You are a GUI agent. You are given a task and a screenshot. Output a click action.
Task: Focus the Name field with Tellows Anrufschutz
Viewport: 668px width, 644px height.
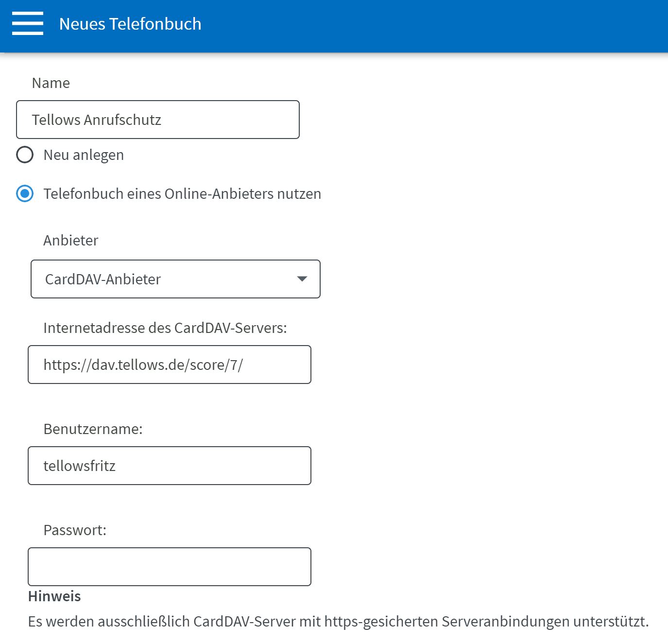[157, 120]
